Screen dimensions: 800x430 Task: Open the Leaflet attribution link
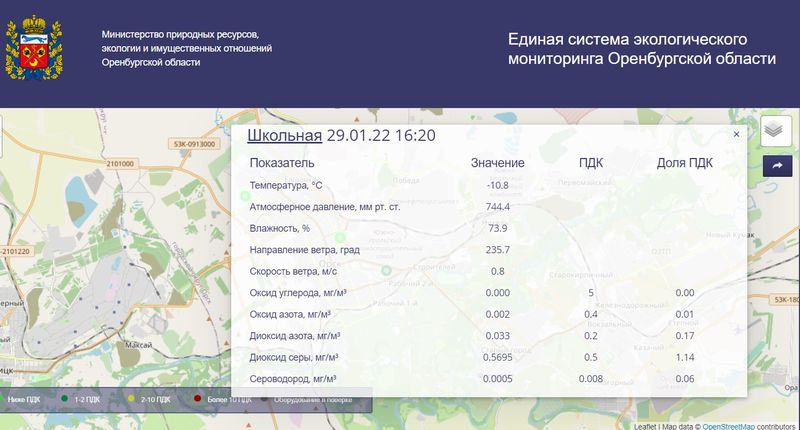tap(645, 426)
